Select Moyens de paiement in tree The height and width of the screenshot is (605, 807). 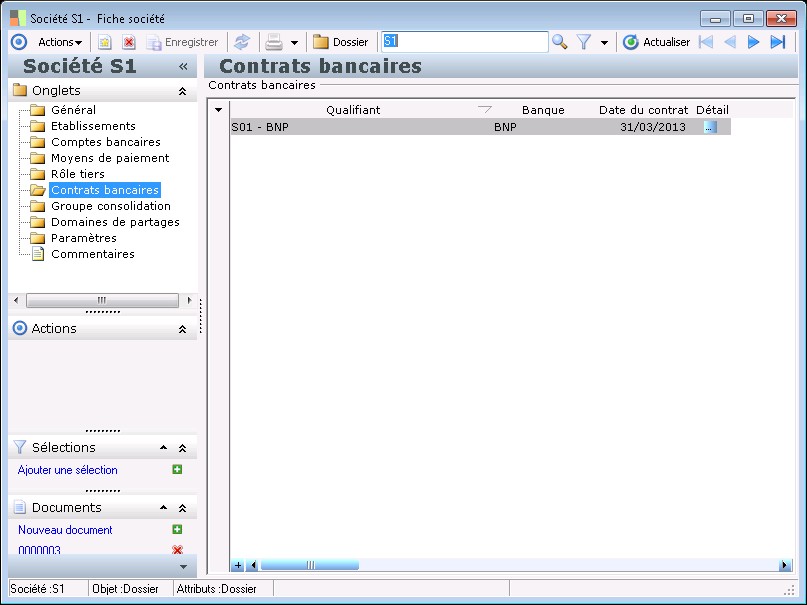[110, 158]
